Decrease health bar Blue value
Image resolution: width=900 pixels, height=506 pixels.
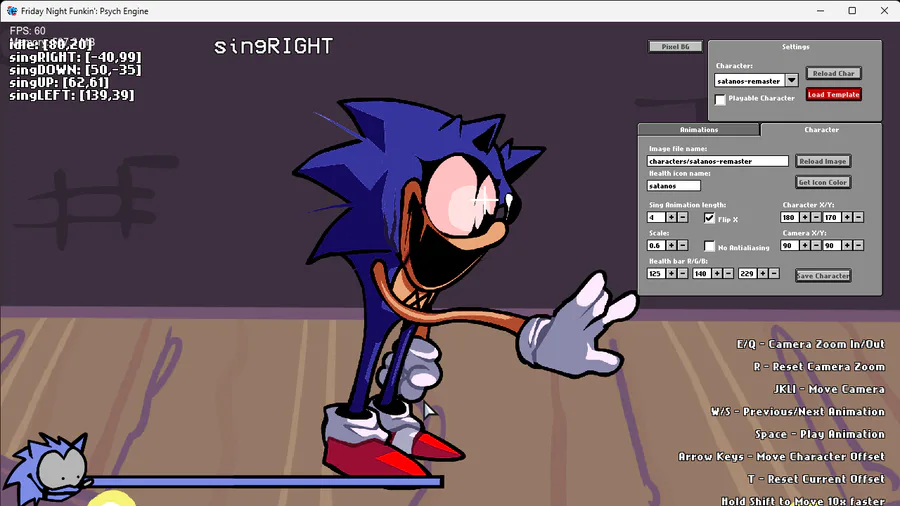(x=774, y=274)
